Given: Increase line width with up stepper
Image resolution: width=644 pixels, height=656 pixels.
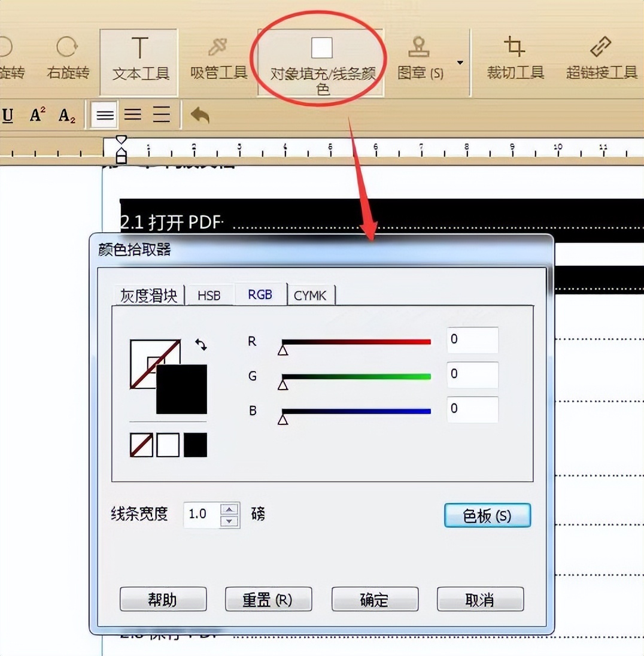Looking at the screenshot, I should 229,509.
